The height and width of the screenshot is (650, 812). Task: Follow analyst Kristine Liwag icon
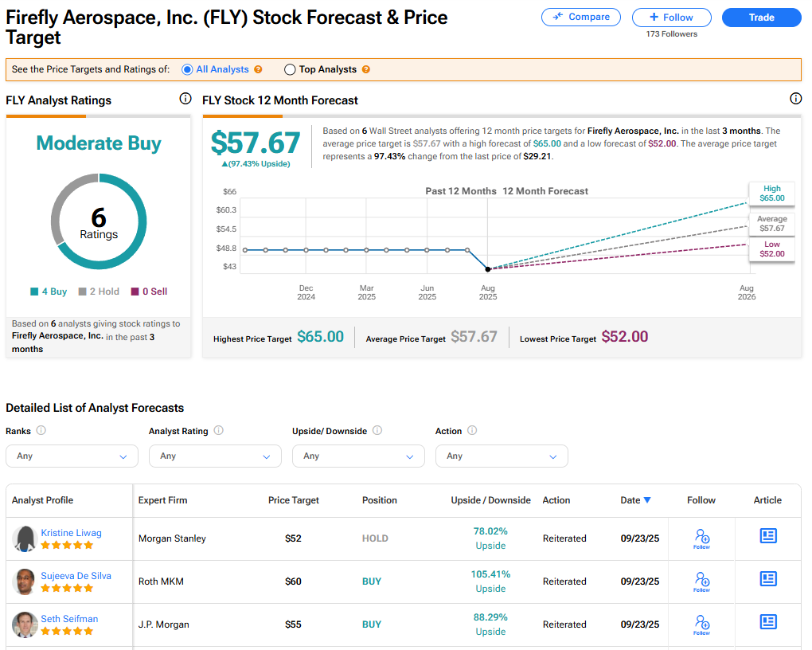coord(701,538)
